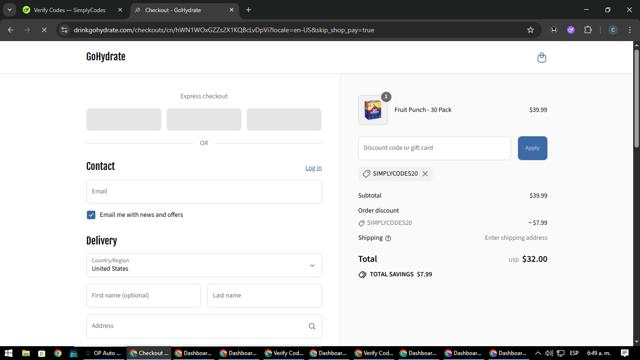Stop page loading in browser toolbar

click(44, 30)
